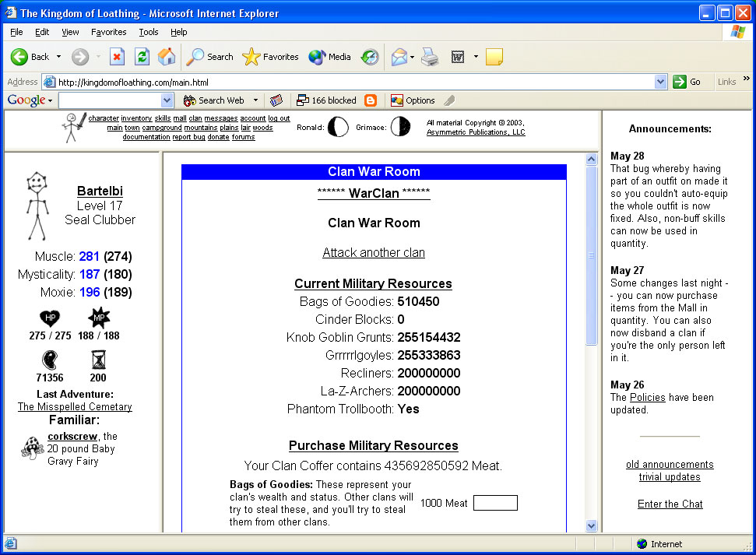Open the Enter the Chat link
Viewport: 756px width, 555px height.
tap(670, 504)
